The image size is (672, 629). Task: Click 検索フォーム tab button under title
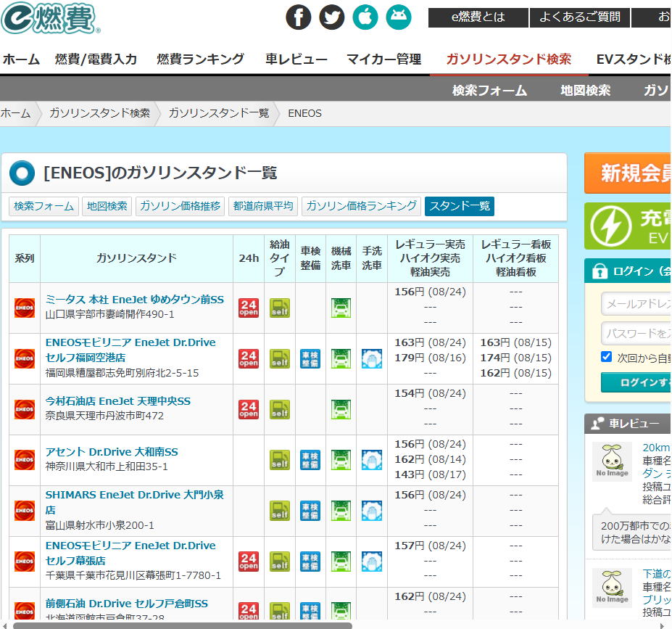(x=43, y=206)
